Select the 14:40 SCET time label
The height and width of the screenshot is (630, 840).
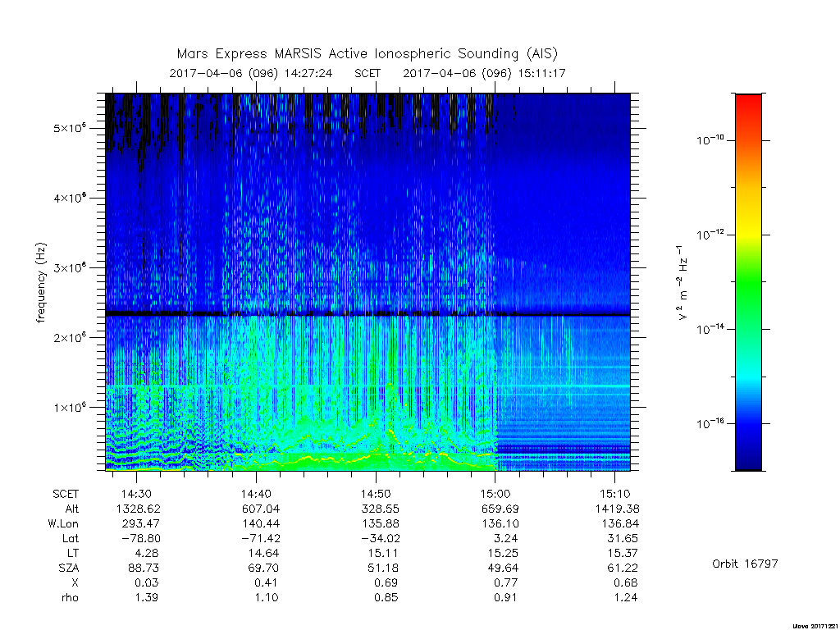pos(256,494)
